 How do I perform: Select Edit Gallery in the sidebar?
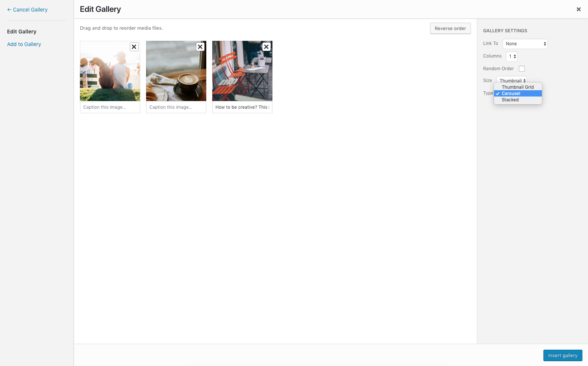pos(22,32)
